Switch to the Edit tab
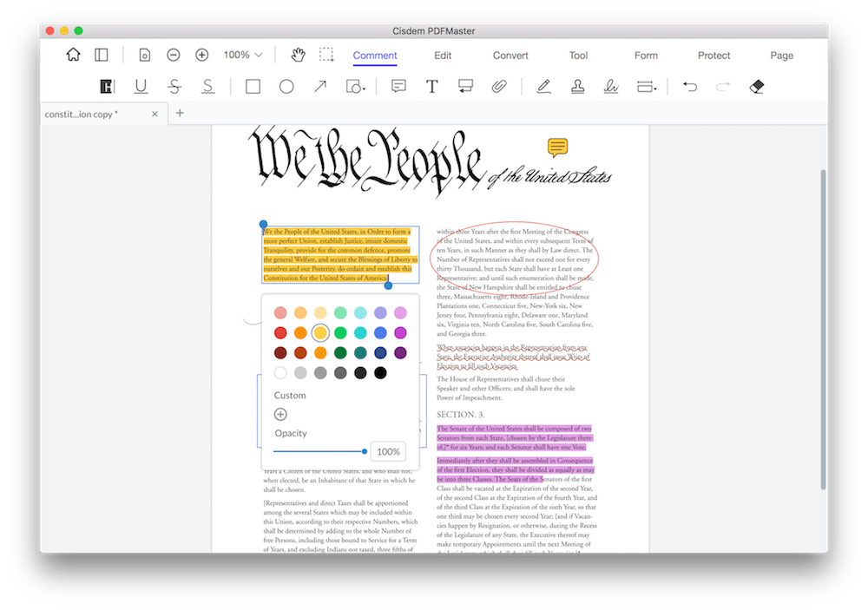The width and height of the screenshot is (868, 610). pos(443,56)
